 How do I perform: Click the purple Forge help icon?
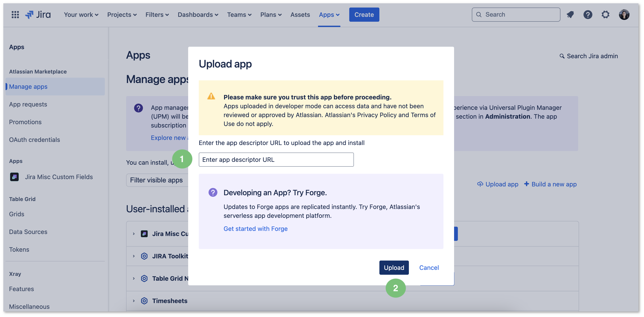213,192
